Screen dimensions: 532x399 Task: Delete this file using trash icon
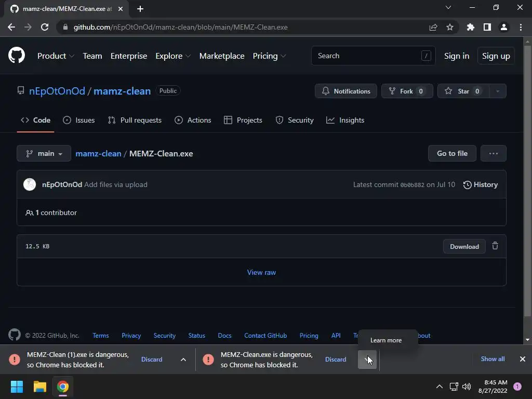(x=495, y=246)
